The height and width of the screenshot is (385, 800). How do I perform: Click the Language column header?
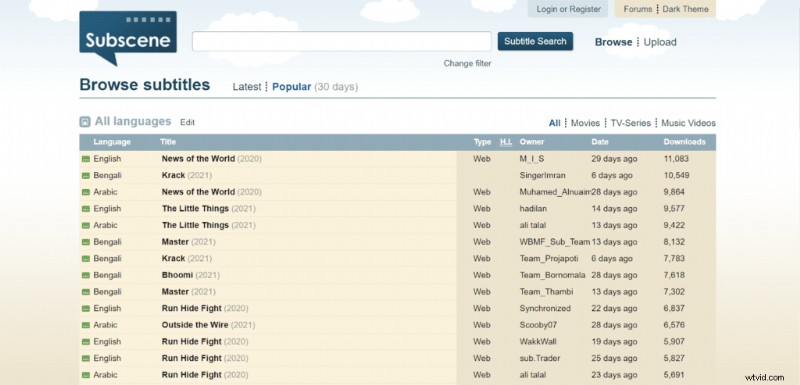click(x=112, y=142)
